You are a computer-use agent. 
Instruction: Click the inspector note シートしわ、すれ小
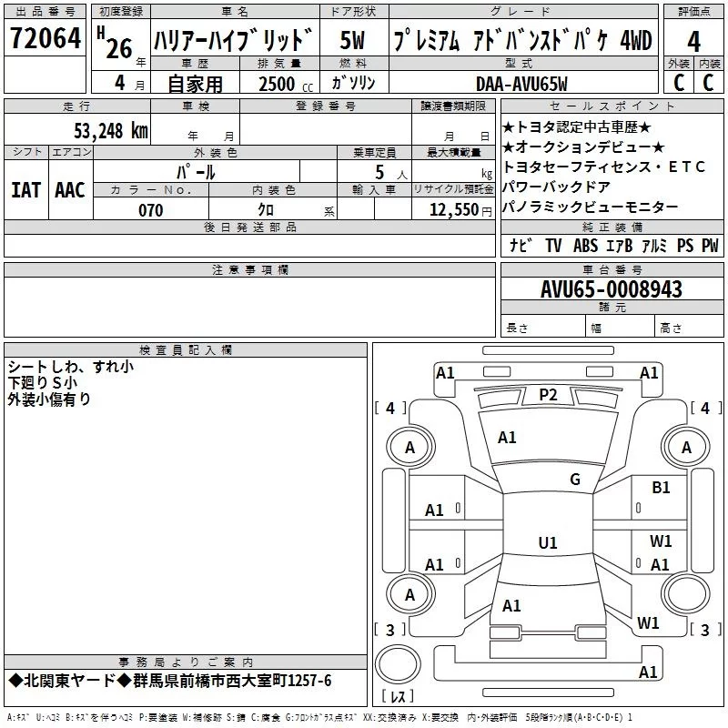click(71, 367)
